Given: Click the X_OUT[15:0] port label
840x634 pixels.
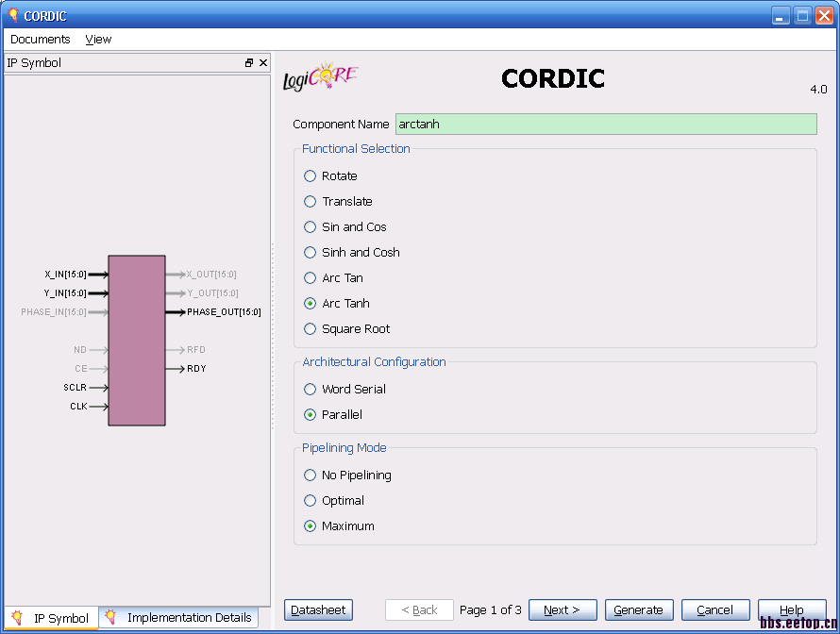Looking at the screenshot, I should click(211, 275).
